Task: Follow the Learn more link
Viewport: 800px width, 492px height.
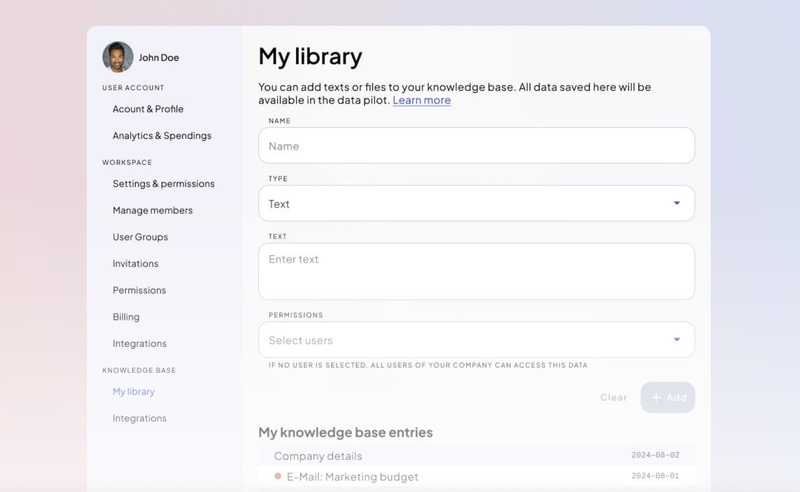Action: pyautogui.click(x=421, y=101)
